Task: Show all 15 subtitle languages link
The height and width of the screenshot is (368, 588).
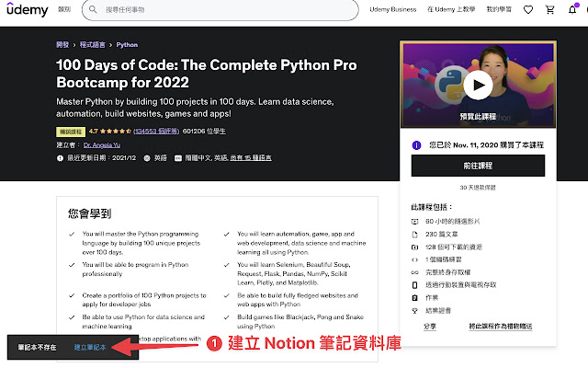Action: 251,158
